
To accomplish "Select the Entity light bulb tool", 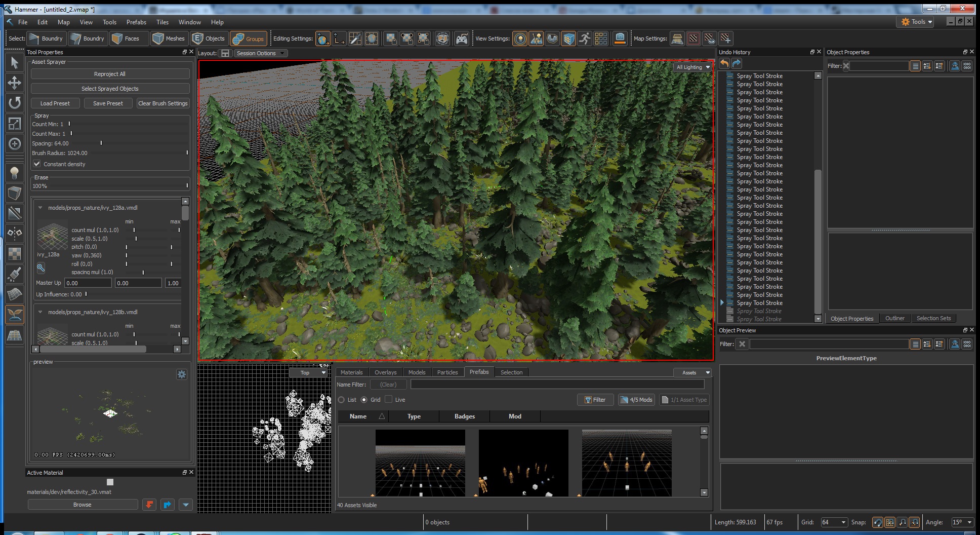I will [x=15, y=173].
